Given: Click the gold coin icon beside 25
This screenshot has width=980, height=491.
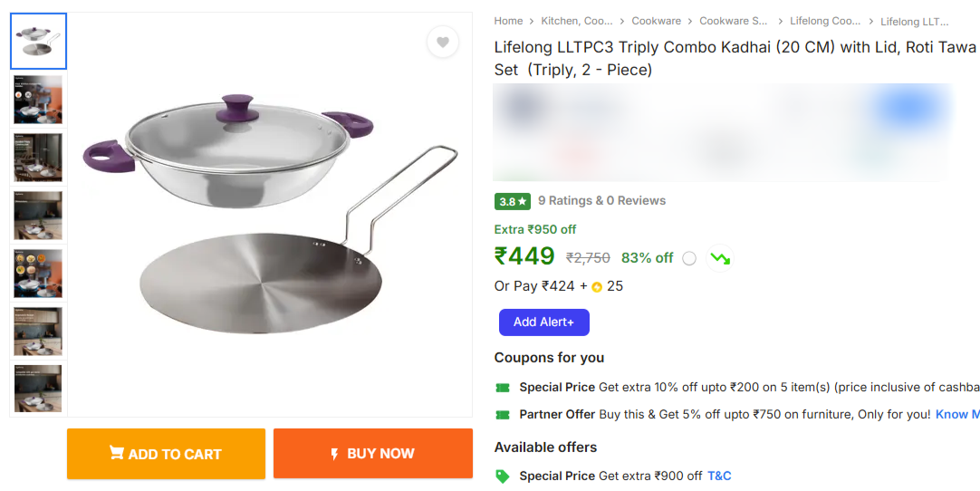Looking at the screenshot, I should click(597, 287).
